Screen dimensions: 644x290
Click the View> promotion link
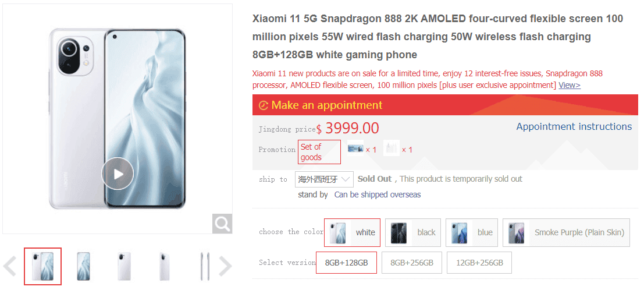pyautogui.click(x=570, y=85)
